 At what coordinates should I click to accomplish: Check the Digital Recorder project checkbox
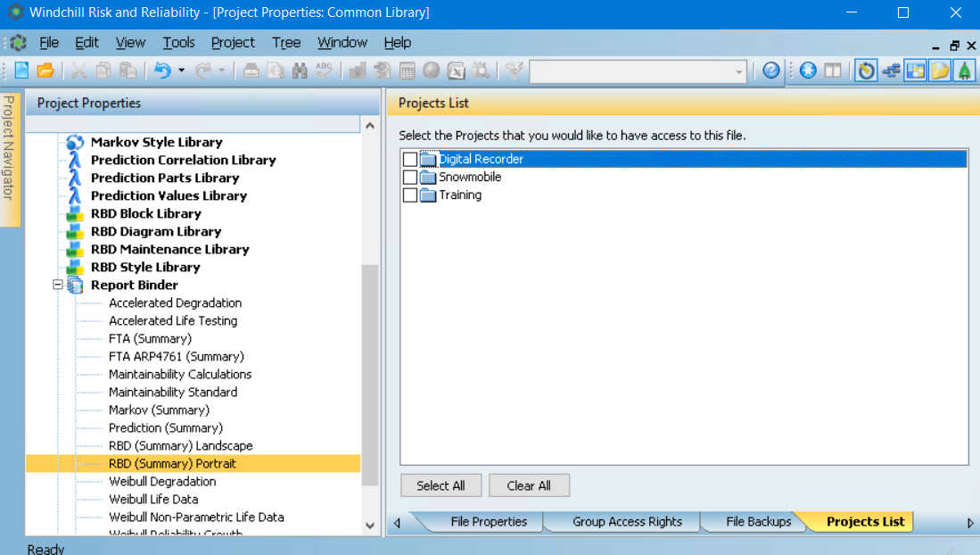(410, 159)
